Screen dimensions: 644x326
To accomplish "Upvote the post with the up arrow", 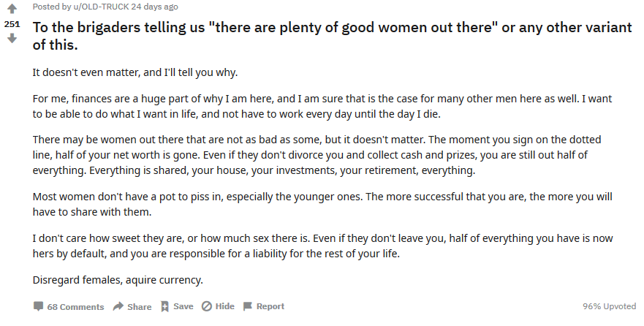I will pyautogui.click(x=12, y=10).
